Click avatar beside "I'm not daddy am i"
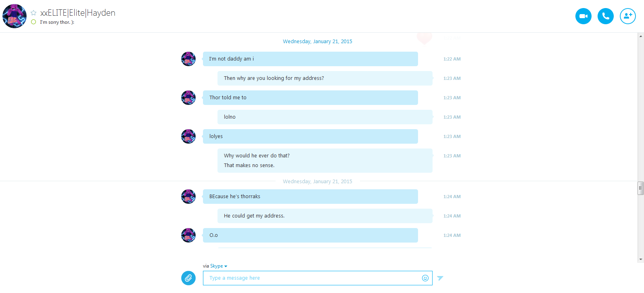Screen dimensions: 644x293 (x=188, y=59)
